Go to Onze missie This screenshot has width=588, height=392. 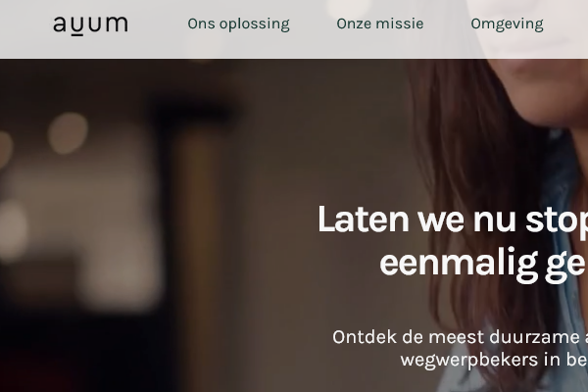pos(380,24)
